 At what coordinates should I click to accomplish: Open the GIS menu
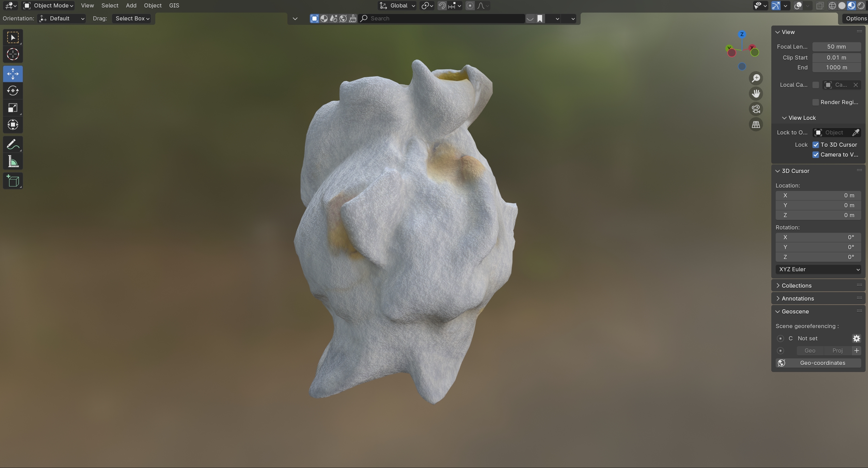tap(174, 5)
